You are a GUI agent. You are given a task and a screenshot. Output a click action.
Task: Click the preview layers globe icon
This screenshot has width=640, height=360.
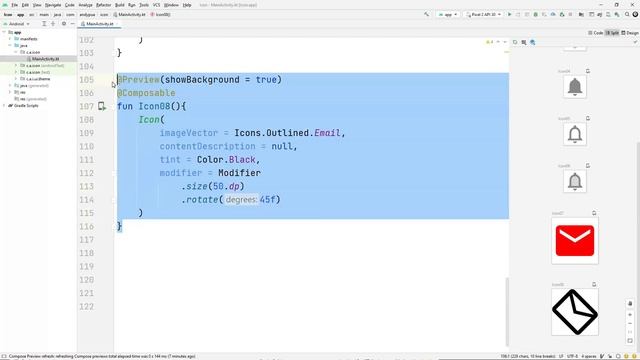(533, 42)
